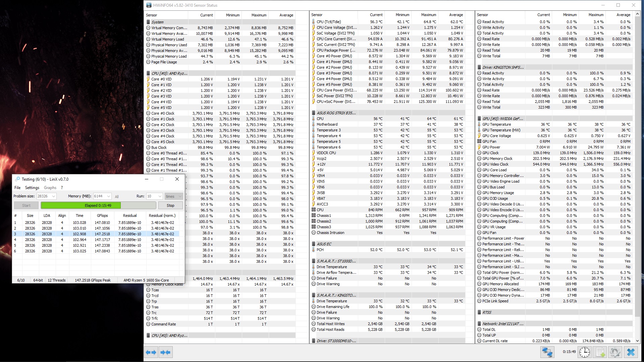Click the blue X close sensors icon

pyautogui.click(x=631, y=352)
